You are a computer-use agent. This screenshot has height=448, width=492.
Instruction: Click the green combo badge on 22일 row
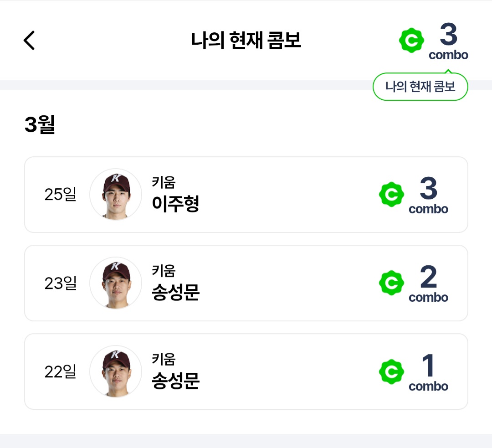point(391,372)
